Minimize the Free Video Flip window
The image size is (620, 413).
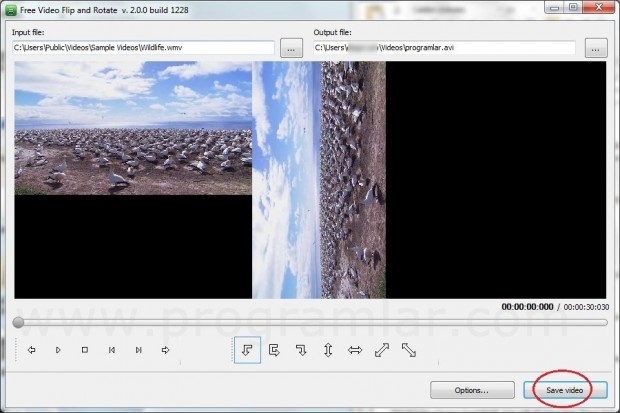pyautogui.click(x=554, y=8)
